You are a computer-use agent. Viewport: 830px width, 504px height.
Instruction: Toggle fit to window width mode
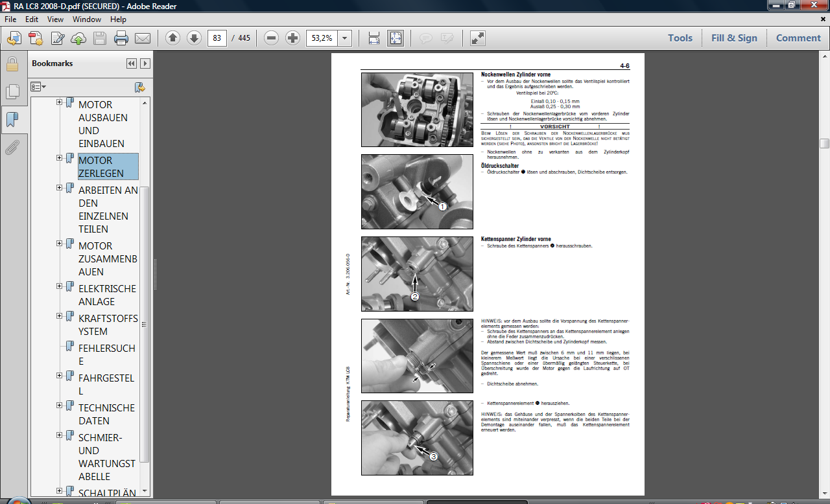click(x=374, y=38)
